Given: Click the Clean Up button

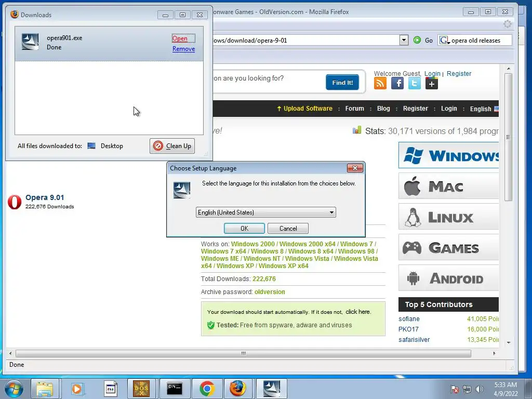Looking at the screenshot, I should (172, 146).
